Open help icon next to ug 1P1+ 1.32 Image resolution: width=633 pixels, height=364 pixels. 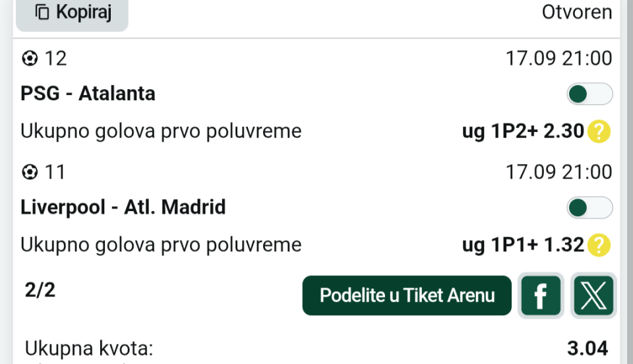[x=599, y=245]
